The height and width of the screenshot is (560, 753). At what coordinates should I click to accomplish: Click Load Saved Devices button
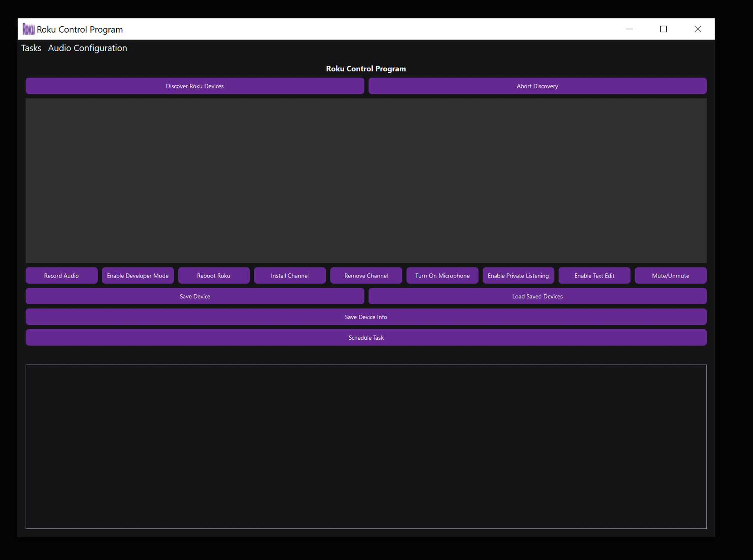537,296
